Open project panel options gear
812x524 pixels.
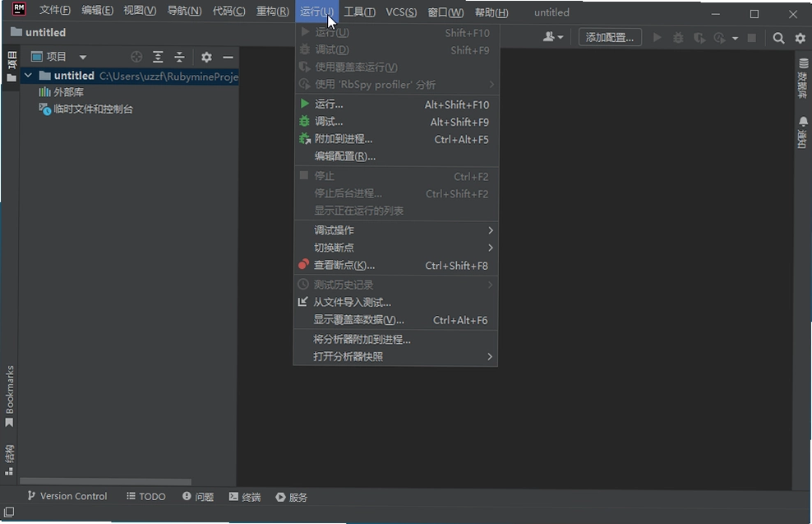click(x=206, y=57)
